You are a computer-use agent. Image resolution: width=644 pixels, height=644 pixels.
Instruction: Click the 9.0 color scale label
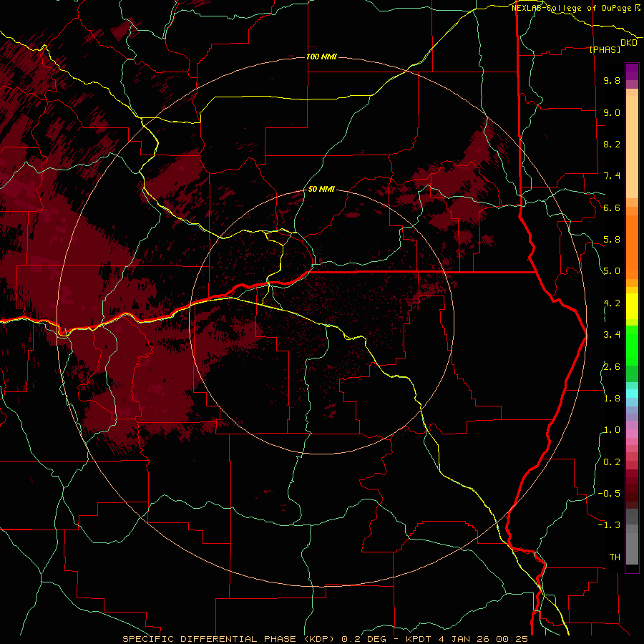coord(612,112)
